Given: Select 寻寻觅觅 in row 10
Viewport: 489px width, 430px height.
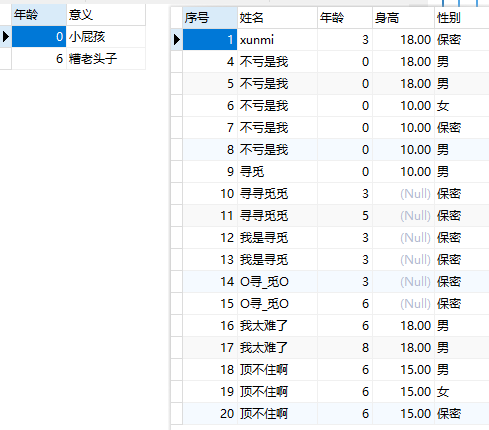Looking at the screenshot, I should point(277,194).
